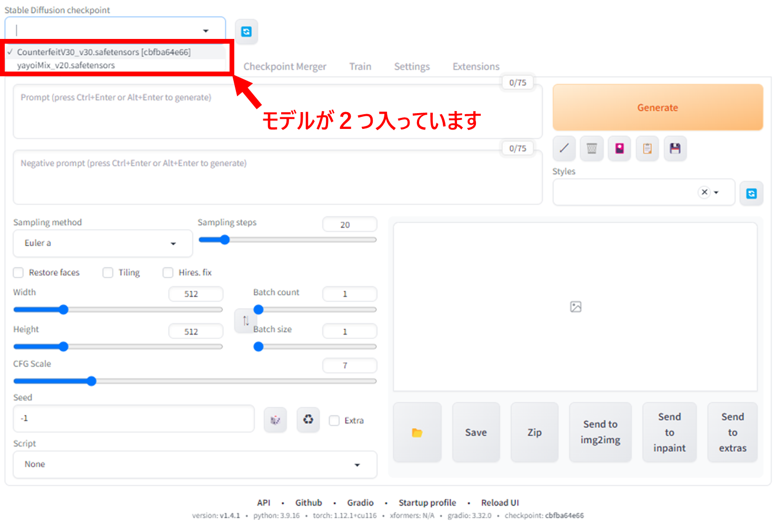Reuse last seed with recycle icon

tap(308, 419)
